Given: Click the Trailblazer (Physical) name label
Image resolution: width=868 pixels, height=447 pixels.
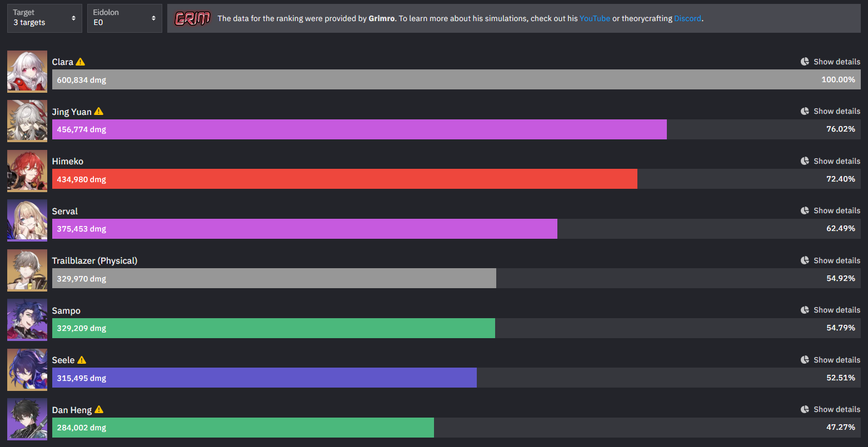Looking at the screenshot, I should [94, 260].
